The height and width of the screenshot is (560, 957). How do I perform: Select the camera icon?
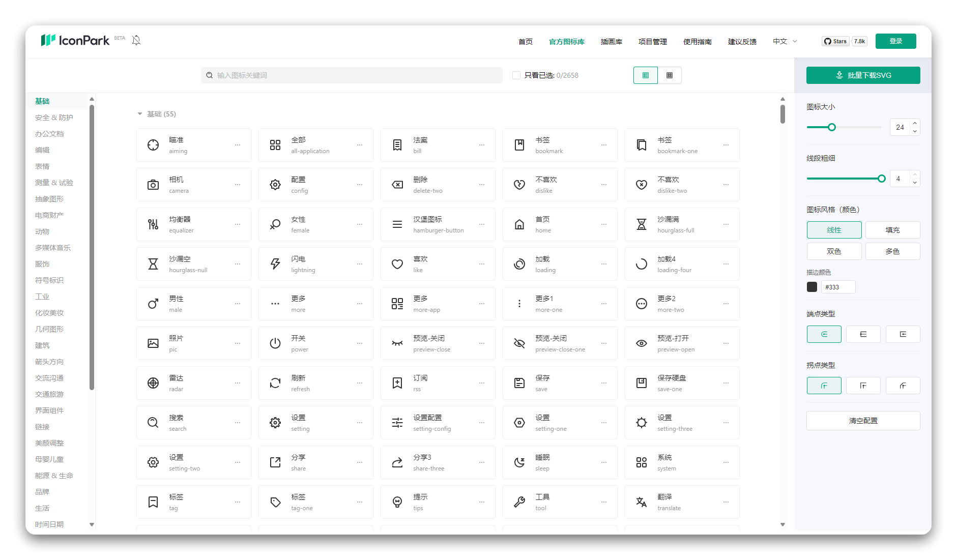[193, 184]
